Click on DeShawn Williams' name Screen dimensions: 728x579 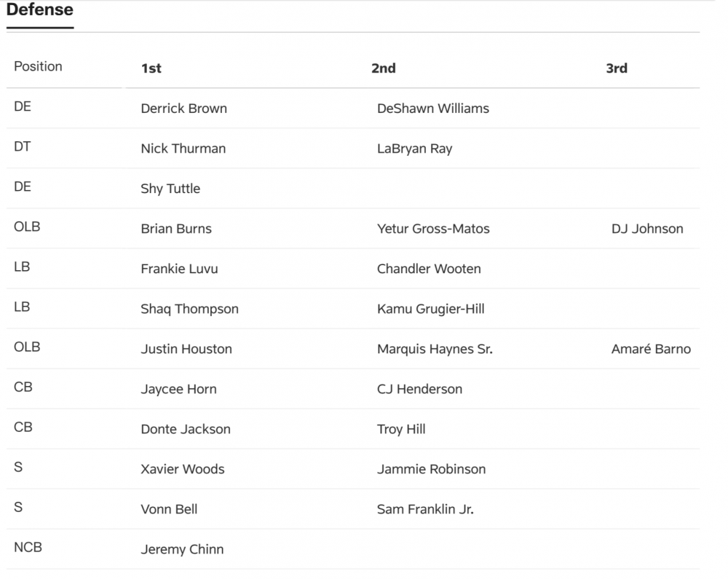(x=432, y=109)
